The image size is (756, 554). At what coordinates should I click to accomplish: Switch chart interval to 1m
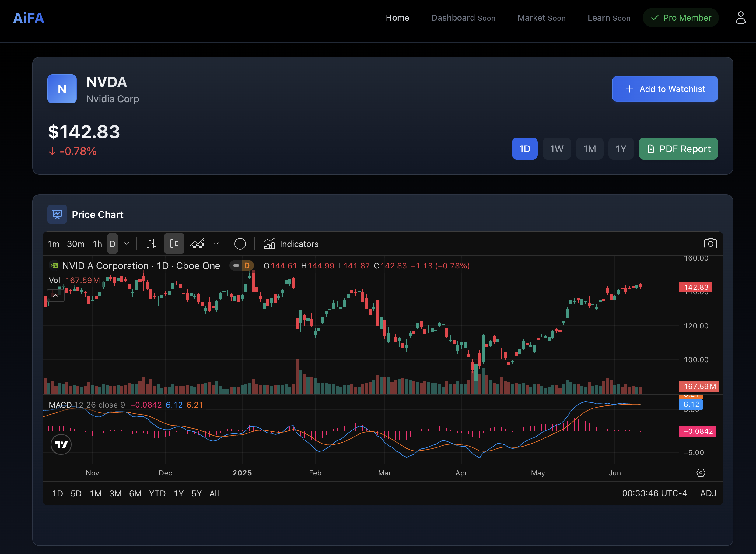coord(53,244)
